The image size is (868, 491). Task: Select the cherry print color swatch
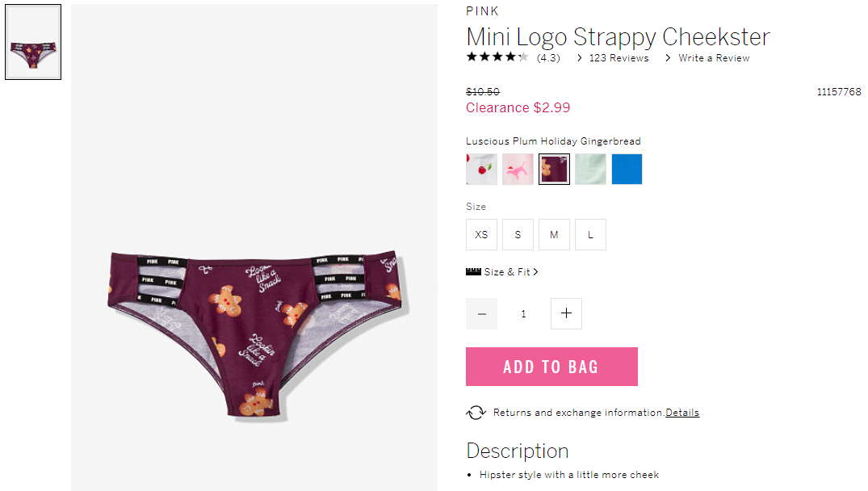pos(481,169)
